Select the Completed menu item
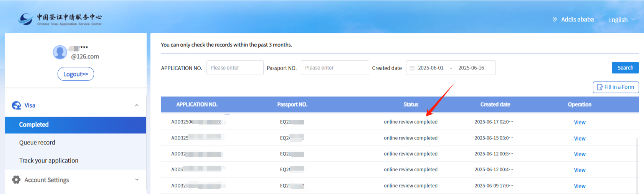 click(34, 125)
